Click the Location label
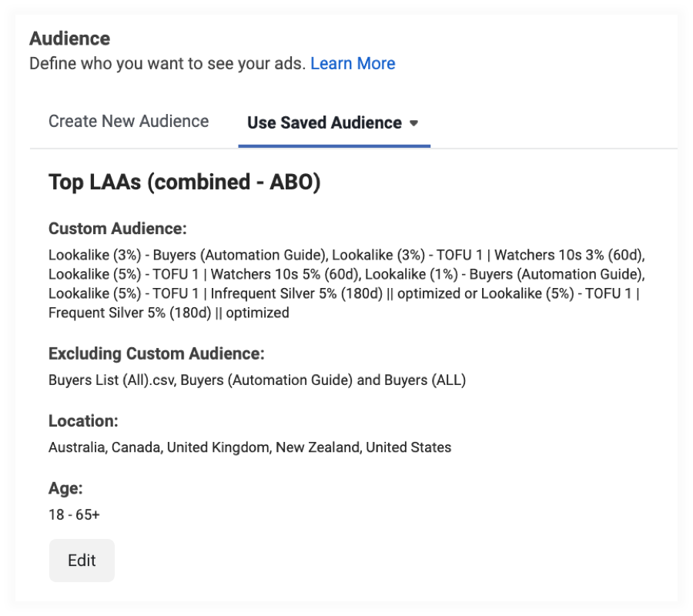The image size is (693, 616). pos(83,421)
